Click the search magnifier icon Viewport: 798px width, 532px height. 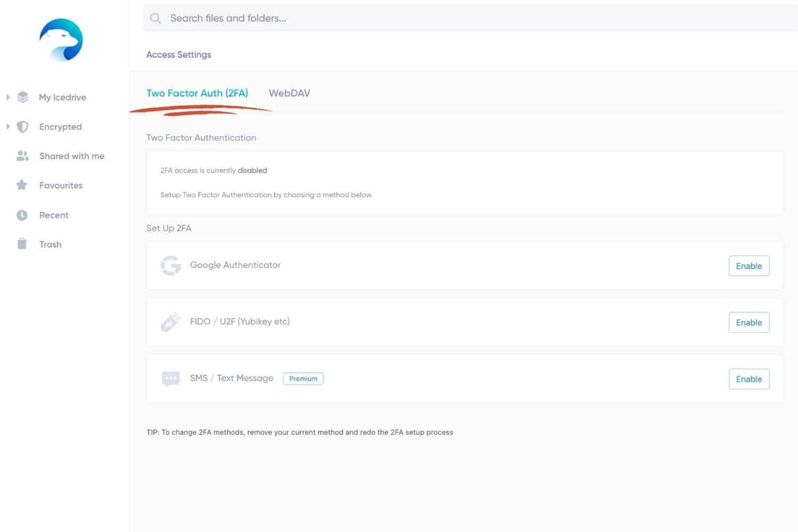(x=155, y=18)
